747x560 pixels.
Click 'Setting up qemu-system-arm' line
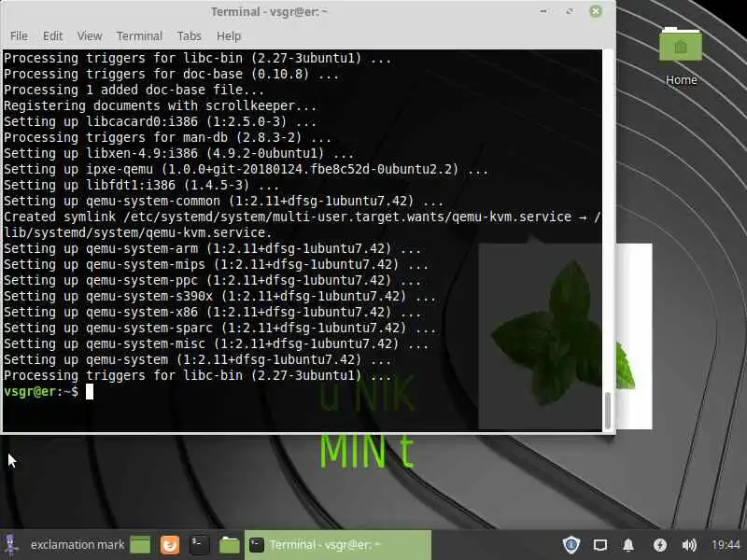point(213,248)
